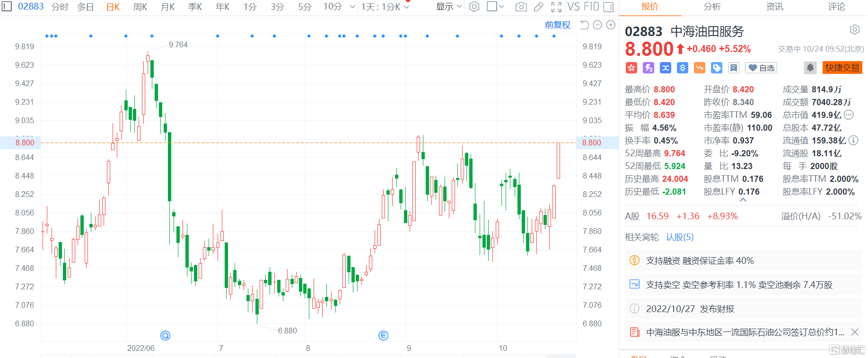
Task: Switch to 分时 chart view
Action: coord(60,7)
